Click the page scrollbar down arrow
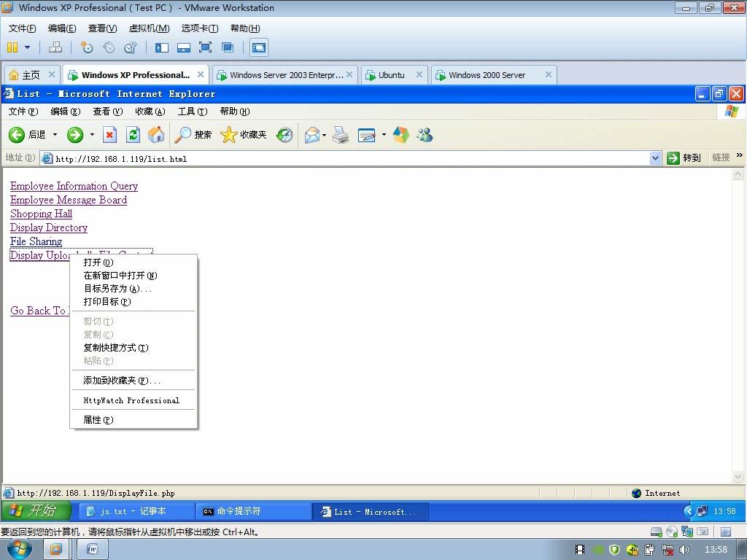Screen dimensions: 747x560 [738, 476]
